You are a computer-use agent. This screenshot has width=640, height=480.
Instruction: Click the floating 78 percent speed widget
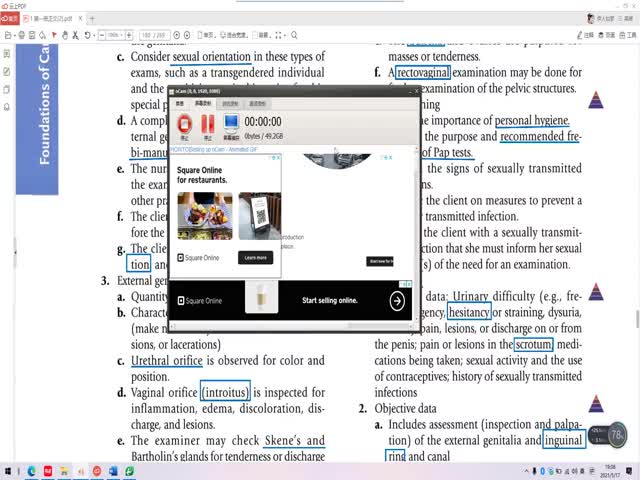pyautogui.click(x=616, y=435)
